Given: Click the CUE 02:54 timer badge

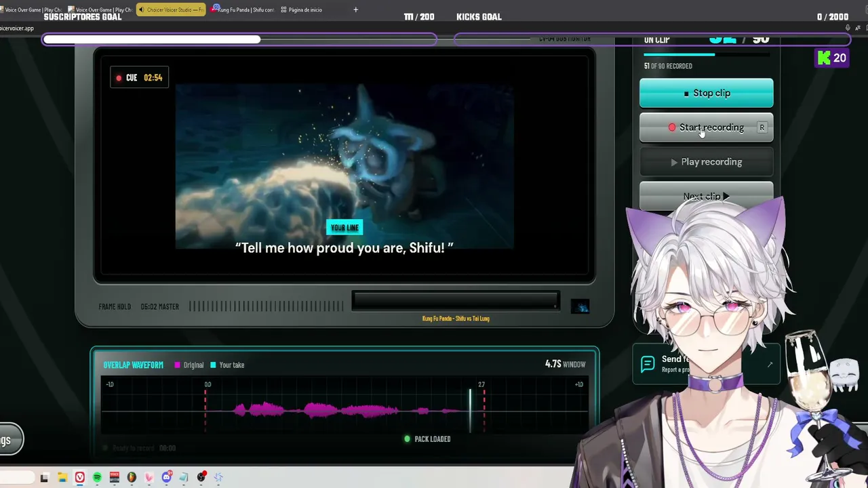Looking at the screenshot, I should point(140,77).
